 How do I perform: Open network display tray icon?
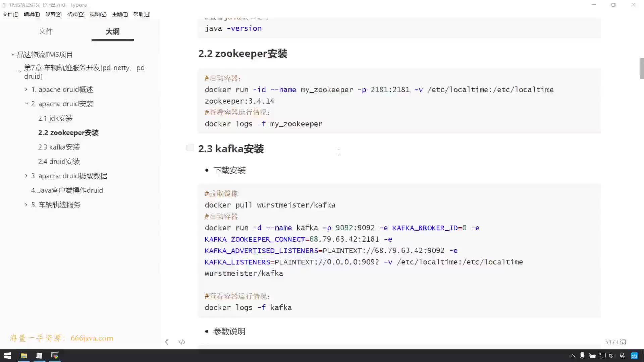pos(602,356)
